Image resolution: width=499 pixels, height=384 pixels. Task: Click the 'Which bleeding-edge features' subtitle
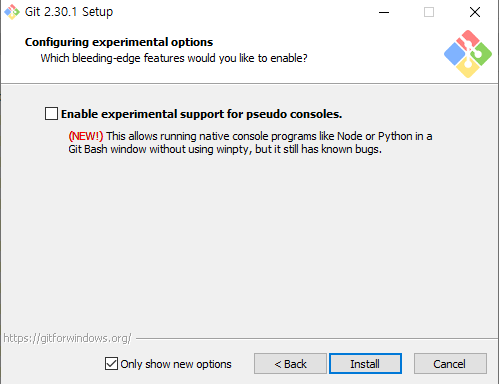[x=174, y=58]
